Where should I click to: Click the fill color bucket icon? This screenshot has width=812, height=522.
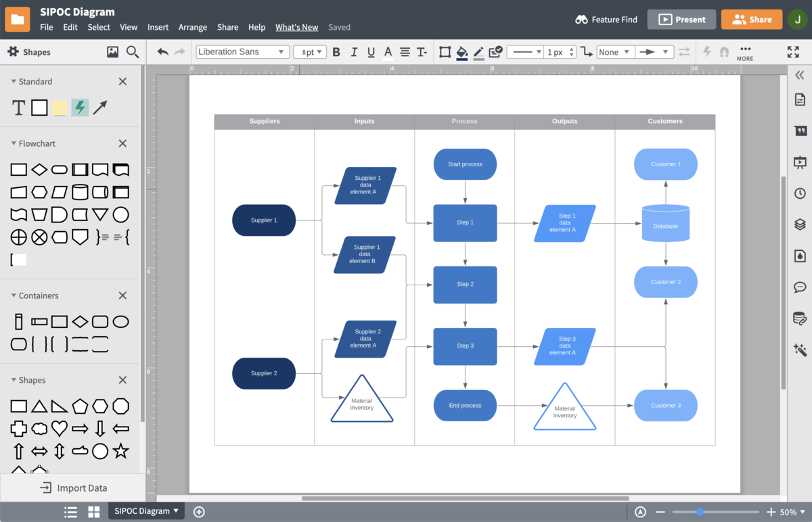462,51
